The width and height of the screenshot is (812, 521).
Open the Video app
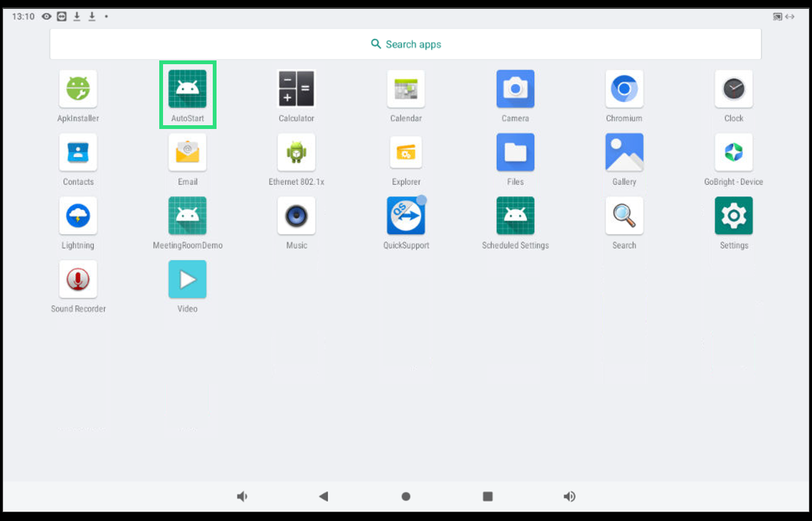pos(188,279)
